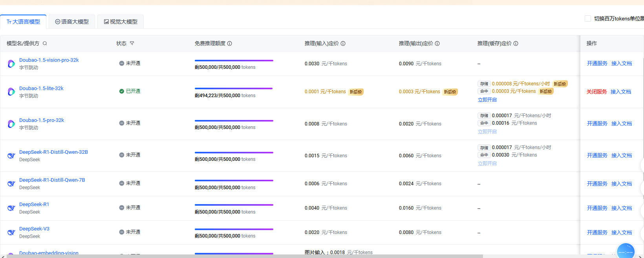Click 立即开启 in the Doubao-1.5-lite-32k cache pricing
The width and height of the screenshot is (644, 258).
(487, 100)
